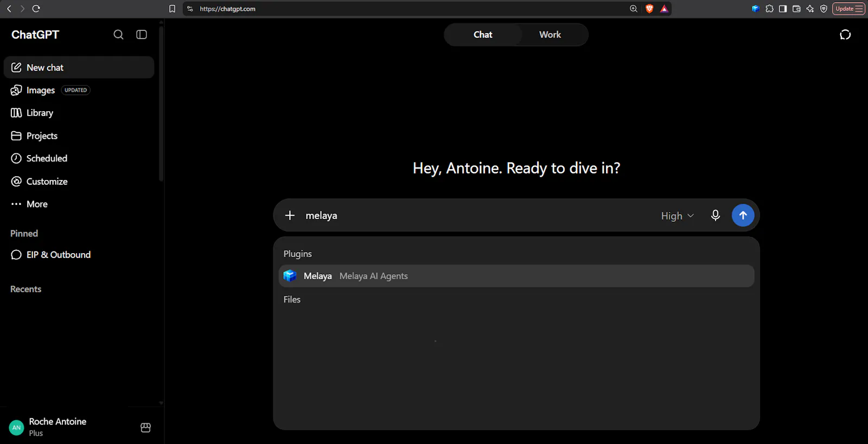Open the extensions puzzle icon

(769, 9)
